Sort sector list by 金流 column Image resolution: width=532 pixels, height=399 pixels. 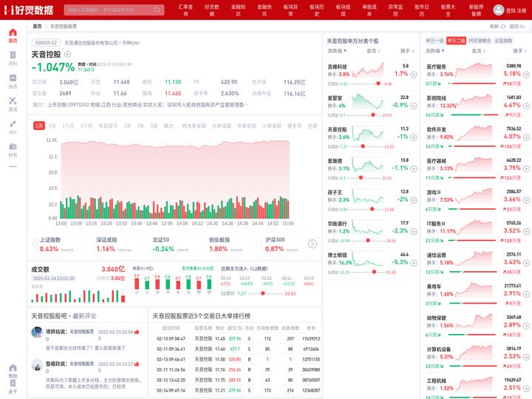478,51
